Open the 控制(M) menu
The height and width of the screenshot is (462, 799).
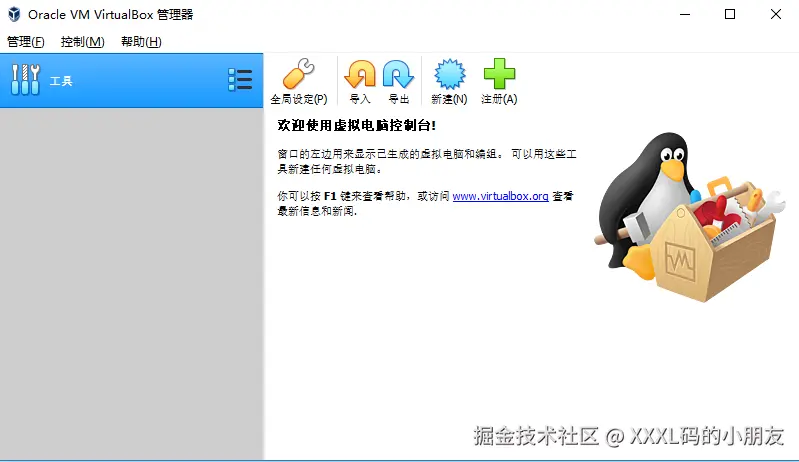click(83, 42)
